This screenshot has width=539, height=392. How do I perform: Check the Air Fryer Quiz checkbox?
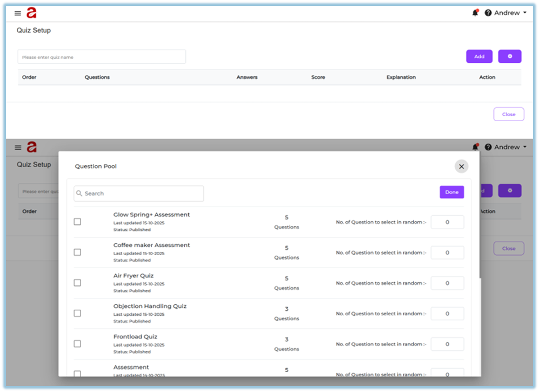[x=77, y=283]
